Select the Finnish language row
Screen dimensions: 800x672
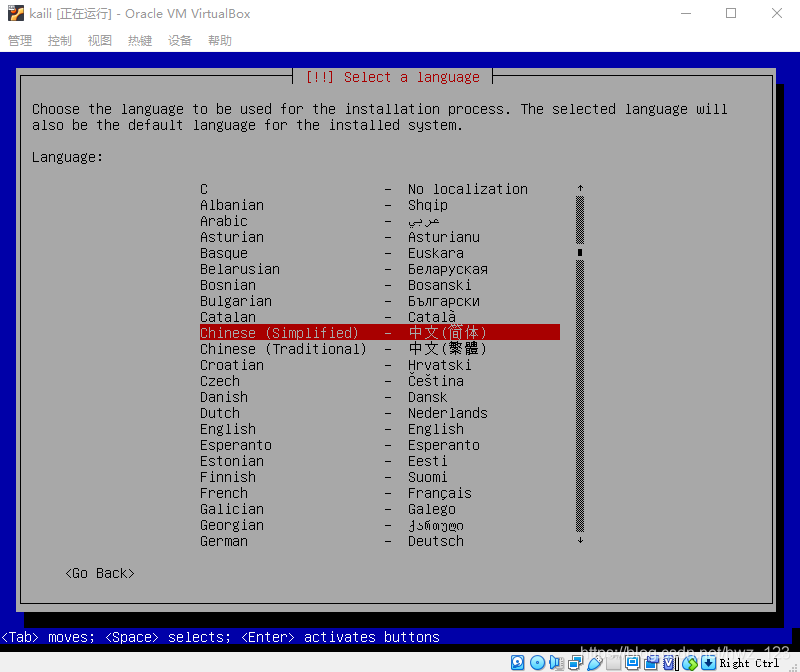tap(380, 477)
